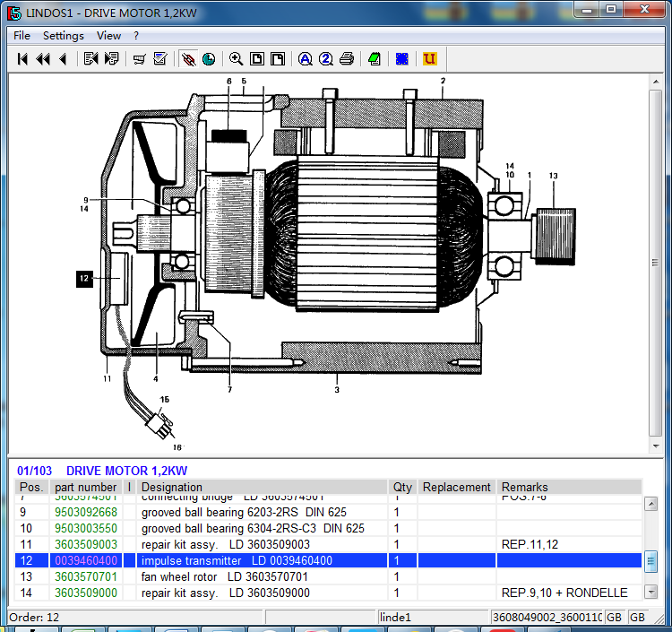Click the magnifier zoom-in icon
The width and height of the screenshot is (672, 632).
pos(236,59)
